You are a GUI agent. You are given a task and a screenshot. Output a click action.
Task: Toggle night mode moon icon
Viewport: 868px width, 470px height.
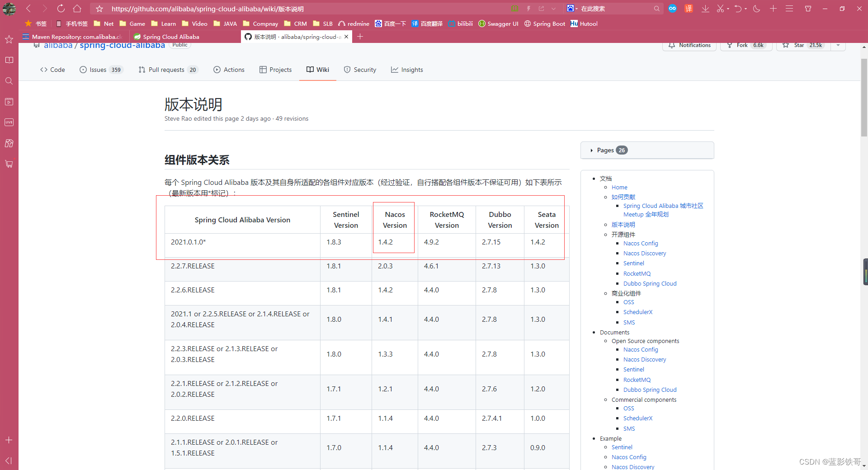pyautogui.click(x=757, y=9)
